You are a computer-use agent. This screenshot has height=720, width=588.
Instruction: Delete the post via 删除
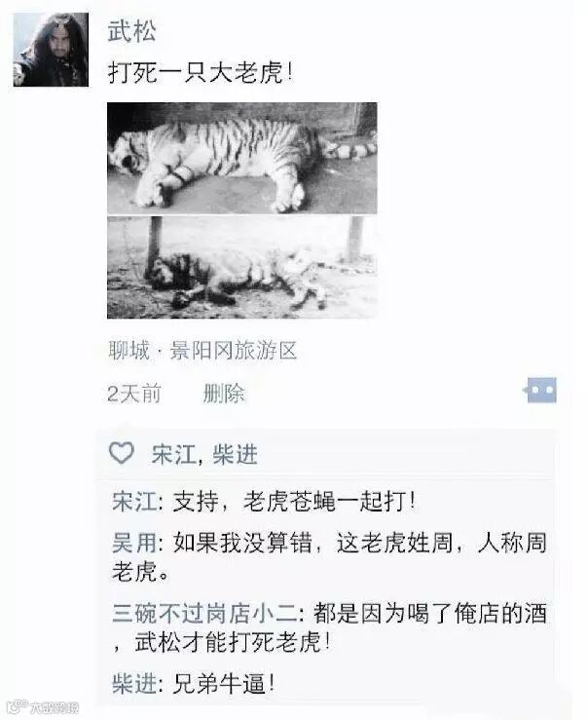(224, 394)
